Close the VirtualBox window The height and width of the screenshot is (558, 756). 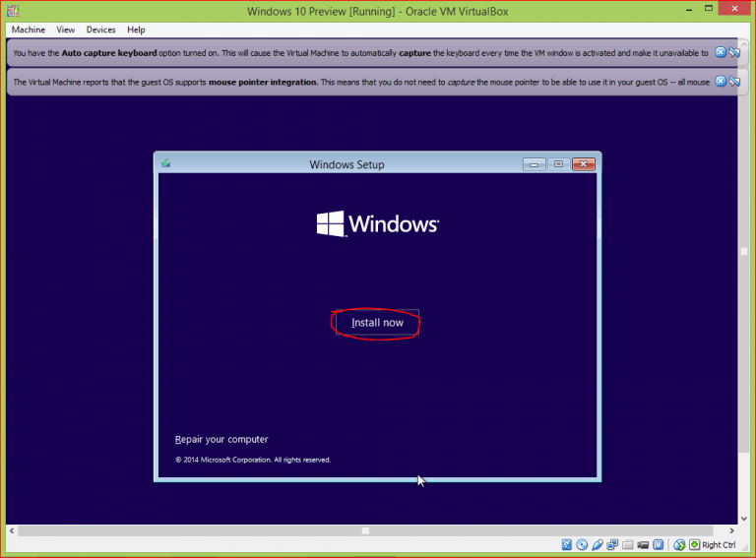click(734, 9)
